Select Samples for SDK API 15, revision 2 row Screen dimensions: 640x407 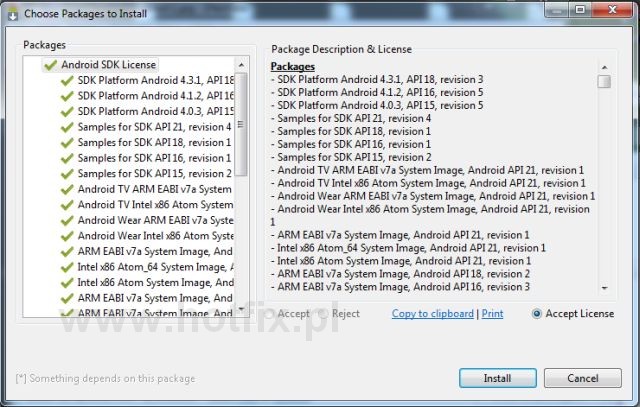click(155, 174)
